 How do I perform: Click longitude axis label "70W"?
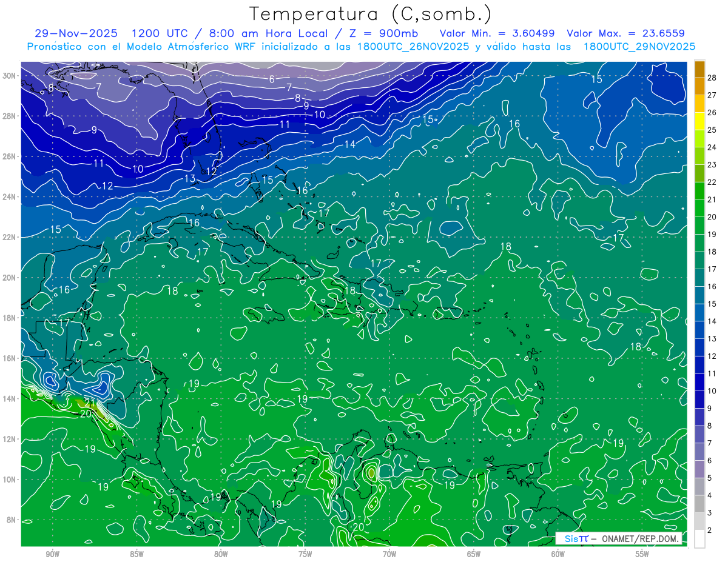389,554
